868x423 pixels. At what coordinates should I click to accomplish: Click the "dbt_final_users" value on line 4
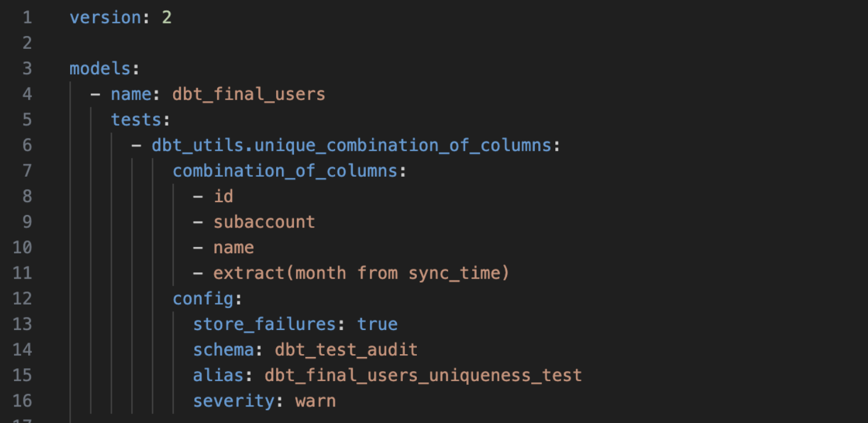[249, 94]
